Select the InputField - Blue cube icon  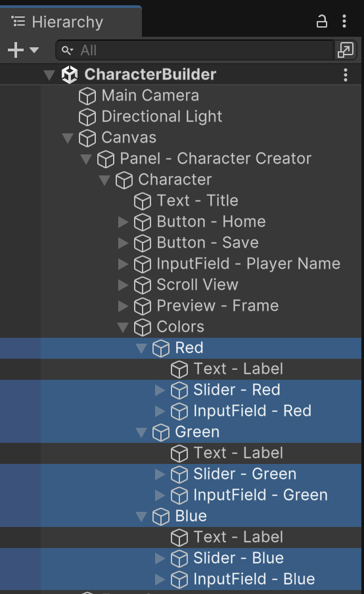click(179, 580)
